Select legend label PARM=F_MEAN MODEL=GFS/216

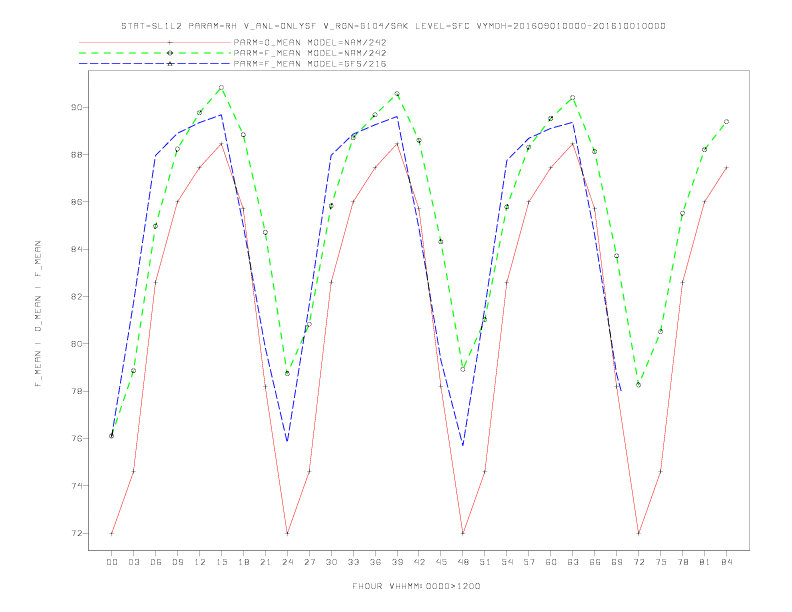point(310,64)
